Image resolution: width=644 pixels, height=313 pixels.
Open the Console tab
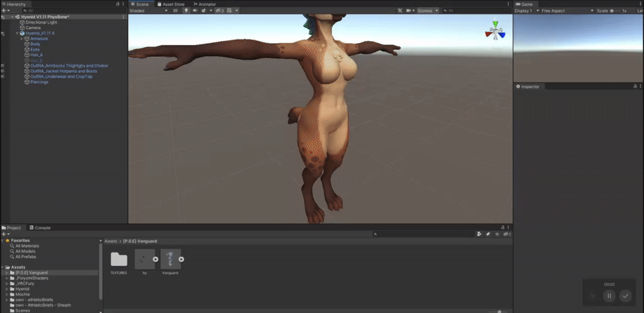pos(40,227)
